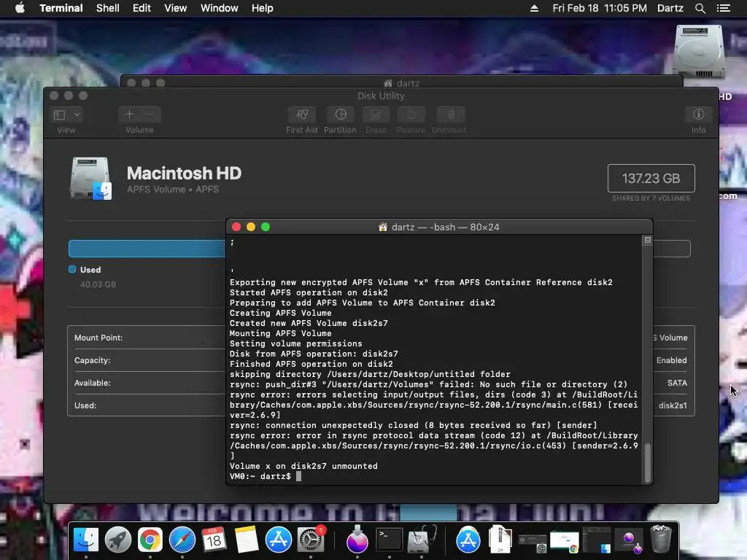Open the View options dropdown arrow

click(x=77, y=114)
